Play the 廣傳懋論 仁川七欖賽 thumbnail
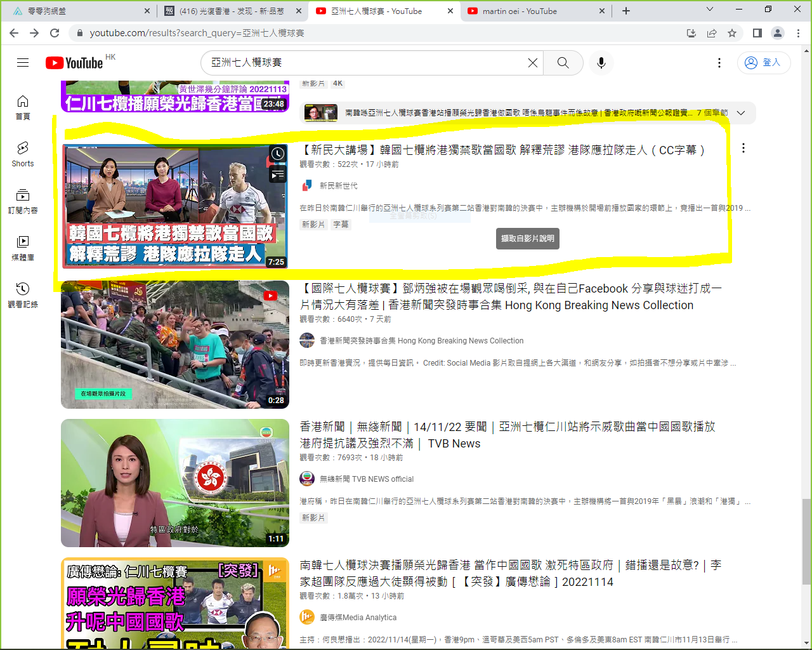The height and width of the screenshot is (650, 812). pos(175,603)
